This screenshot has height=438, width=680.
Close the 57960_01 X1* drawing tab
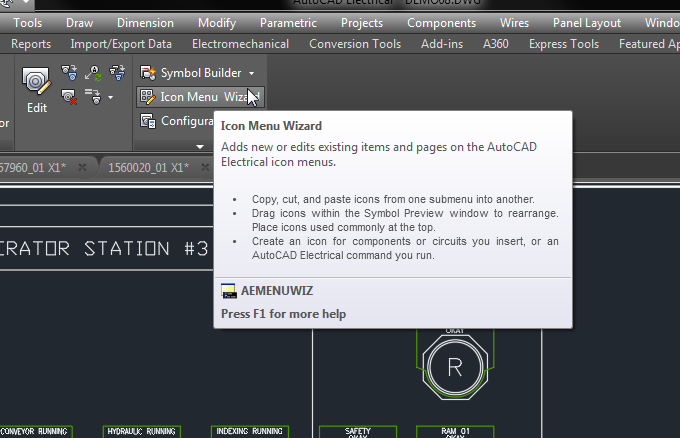click(x=82, y=167)
